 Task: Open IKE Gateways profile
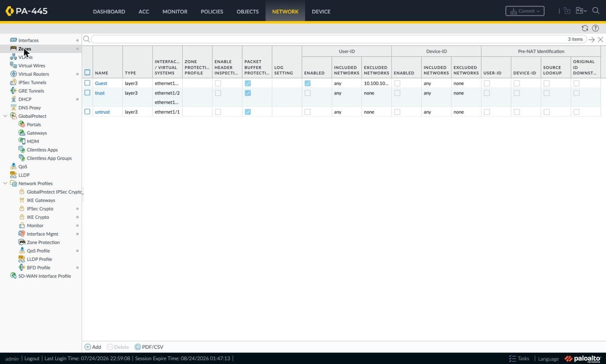[41, 200]
